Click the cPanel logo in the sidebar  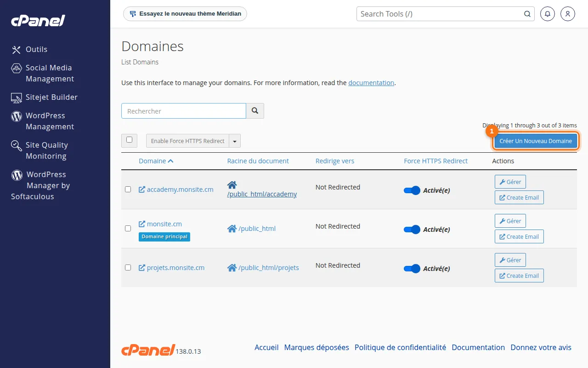38,21
